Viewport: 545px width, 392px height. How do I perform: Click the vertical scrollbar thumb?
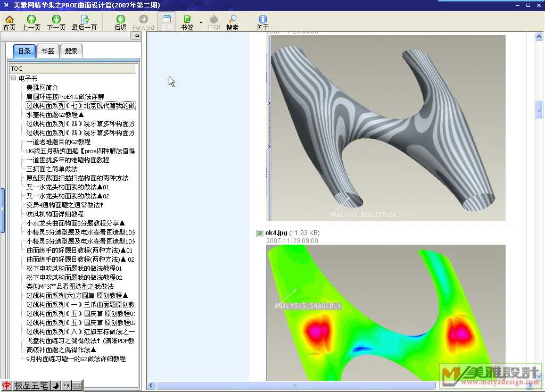coord(539,110)
